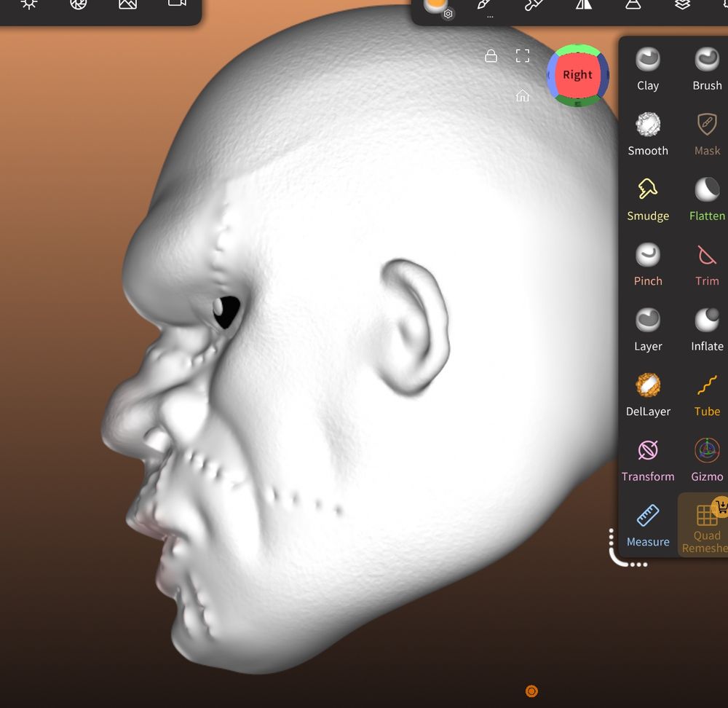Open the background image menu
This screenshot has height=708, width=728.
coord(127,4)
